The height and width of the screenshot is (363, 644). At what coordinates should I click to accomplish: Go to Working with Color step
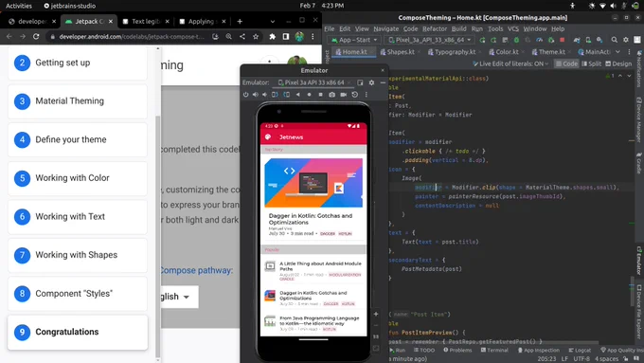pos(78,178)
